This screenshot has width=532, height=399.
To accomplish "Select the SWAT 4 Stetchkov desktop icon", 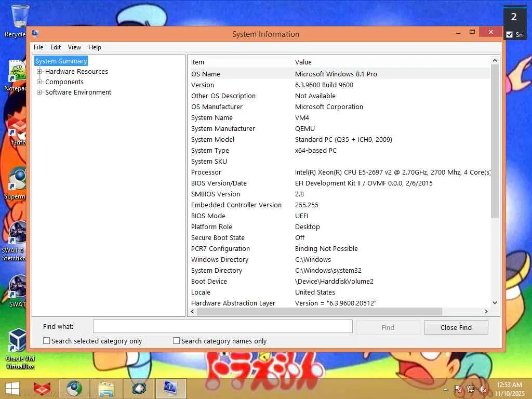I will click(14, 241).
